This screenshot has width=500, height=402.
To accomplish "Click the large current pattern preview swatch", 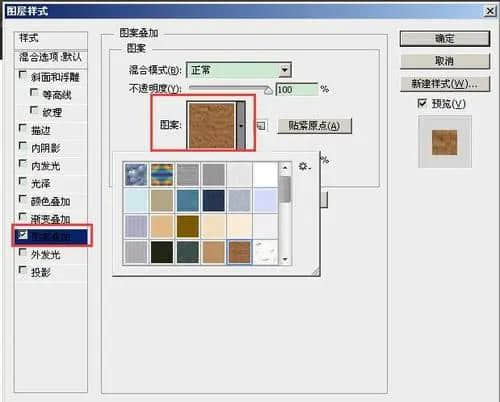I will [x=211, y=125].
